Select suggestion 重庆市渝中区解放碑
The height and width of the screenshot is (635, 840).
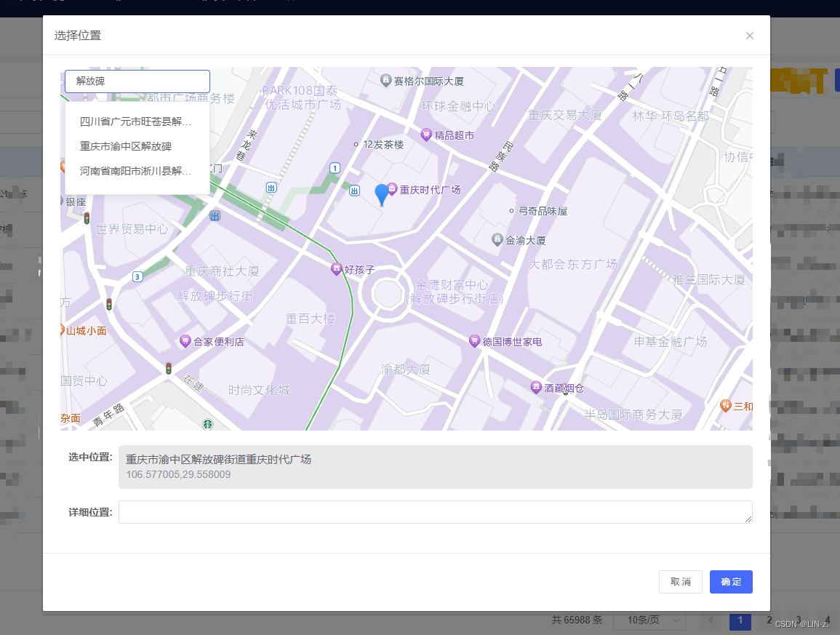click(x=125, y=146)
